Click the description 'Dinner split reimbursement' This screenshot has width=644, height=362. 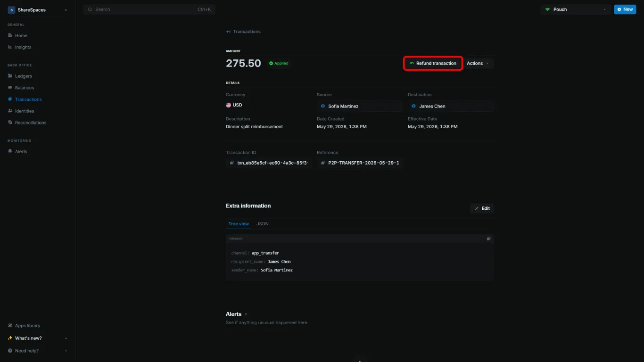pyautogui.click(x=254, y=127)
